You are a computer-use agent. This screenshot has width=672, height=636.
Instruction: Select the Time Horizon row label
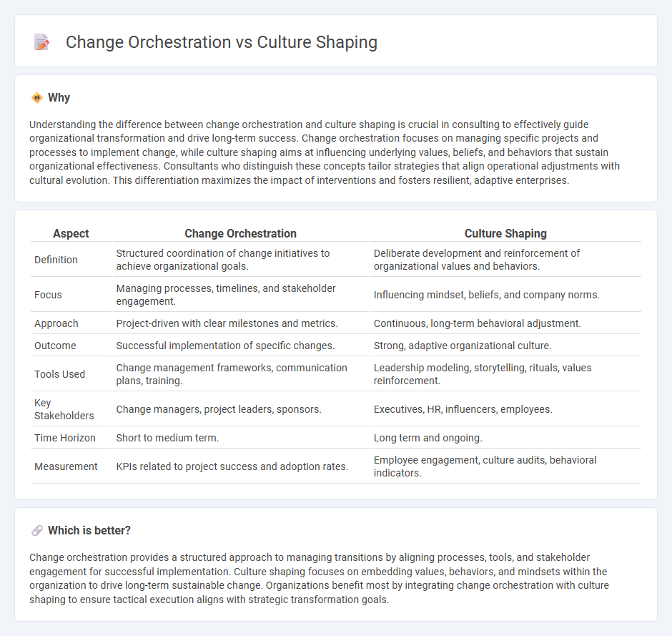[x=65, y=438]
